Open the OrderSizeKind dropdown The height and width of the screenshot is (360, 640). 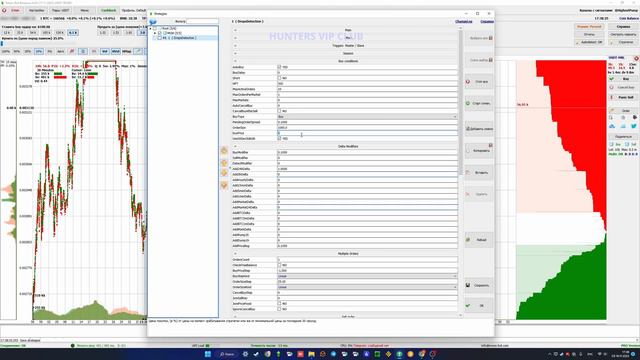coord(367,287)
